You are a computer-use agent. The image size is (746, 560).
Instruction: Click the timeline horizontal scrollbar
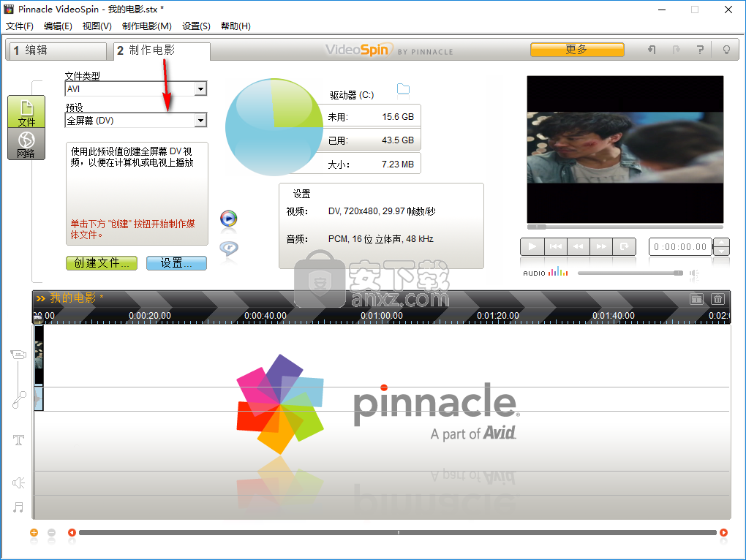398,532
